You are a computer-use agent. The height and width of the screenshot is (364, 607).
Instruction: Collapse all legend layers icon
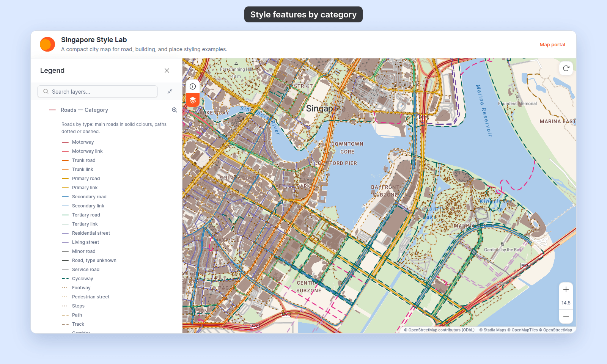(170, 91)
